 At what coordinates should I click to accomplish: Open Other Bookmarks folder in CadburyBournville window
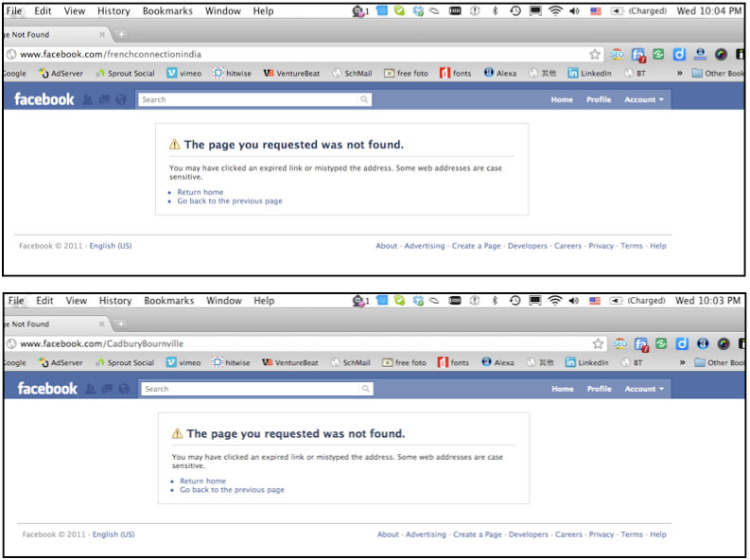click(719, 362)
